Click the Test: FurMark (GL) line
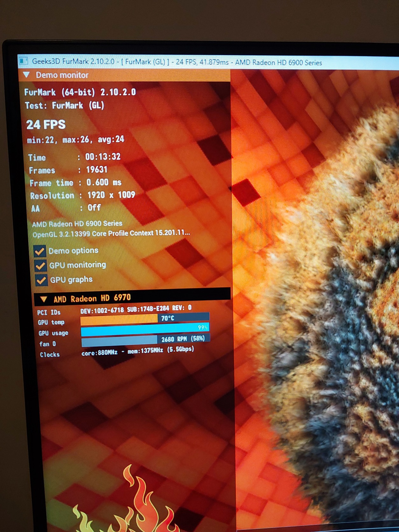399x532 pixels. coord(65,105)
